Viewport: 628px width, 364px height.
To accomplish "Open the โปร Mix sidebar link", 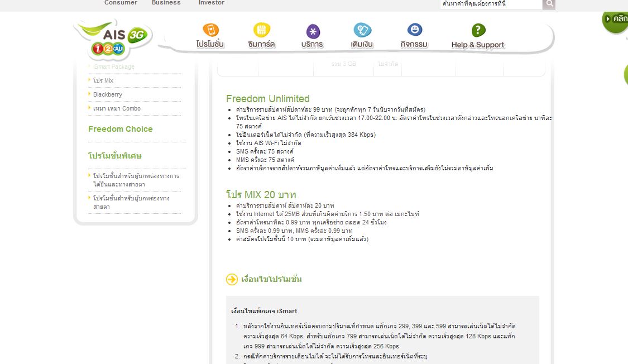I will click(103, 80).
